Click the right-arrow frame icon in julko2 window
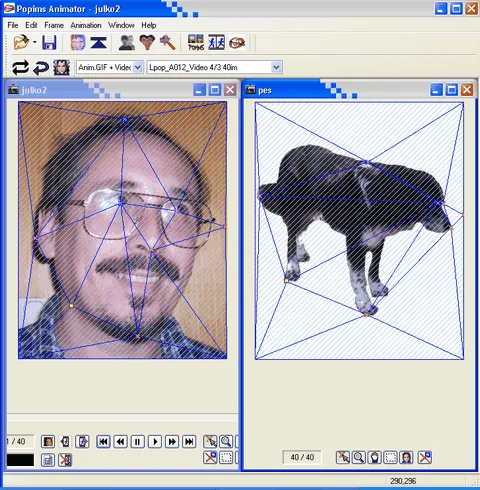Screen dimensions: 480x490 tap(82, 442)
